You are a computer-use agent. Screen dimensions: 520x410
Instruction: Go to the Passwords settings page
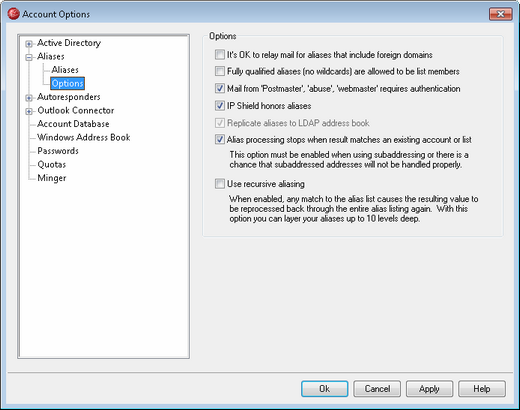tap(58, 151)
